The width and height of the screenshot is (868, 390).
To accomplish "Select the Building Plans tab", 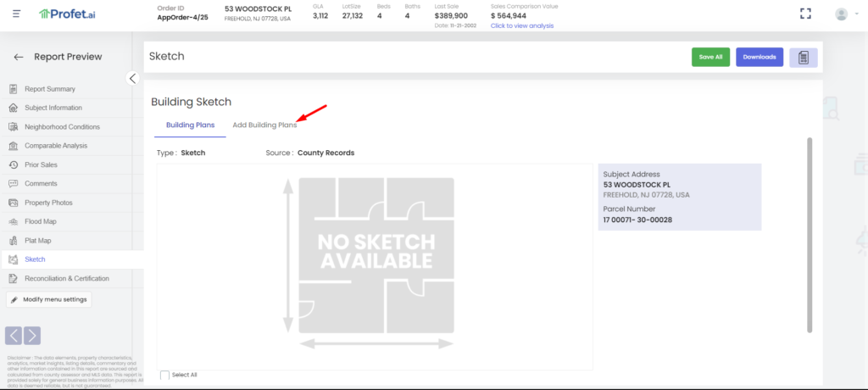I will (190, 125).
